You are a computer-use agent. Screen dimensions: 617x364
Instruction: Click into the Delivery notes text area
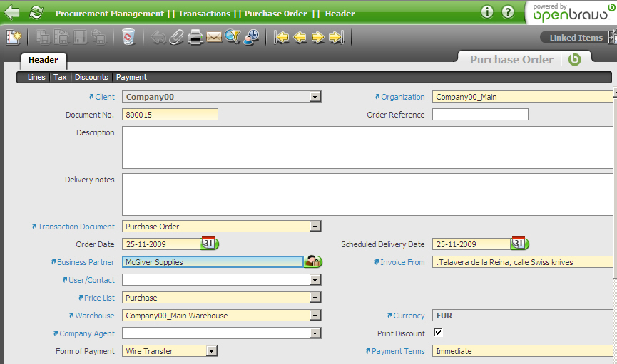[x=367, y=194]
